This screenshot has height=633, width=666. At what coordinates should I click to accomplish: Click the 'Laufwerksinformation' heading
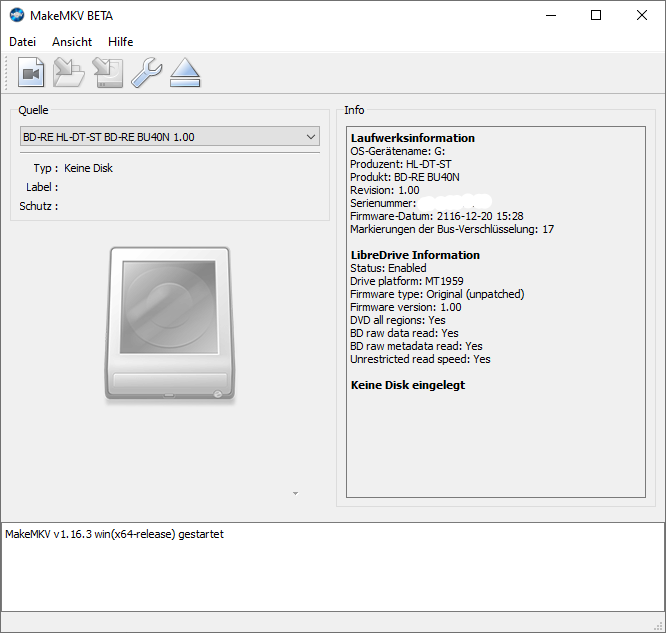coord(412,138)
